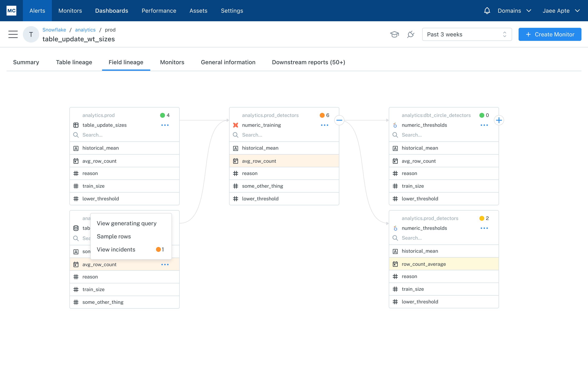Go to Monitors in the top nav

coord(70,11)
